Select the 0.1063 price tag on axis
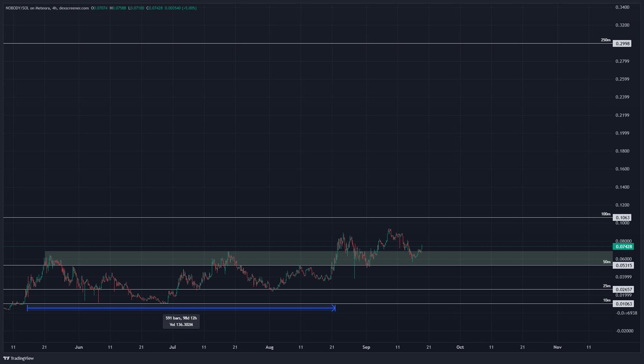Image resolution: width=644 pixels, height=364 pixels. 622,218
